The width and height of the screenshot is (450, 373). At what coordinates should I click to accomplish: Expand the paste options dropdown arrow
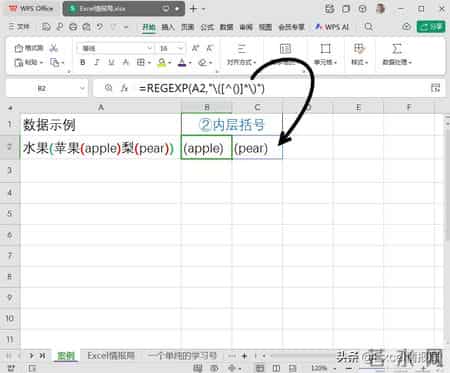pos(41,63)
